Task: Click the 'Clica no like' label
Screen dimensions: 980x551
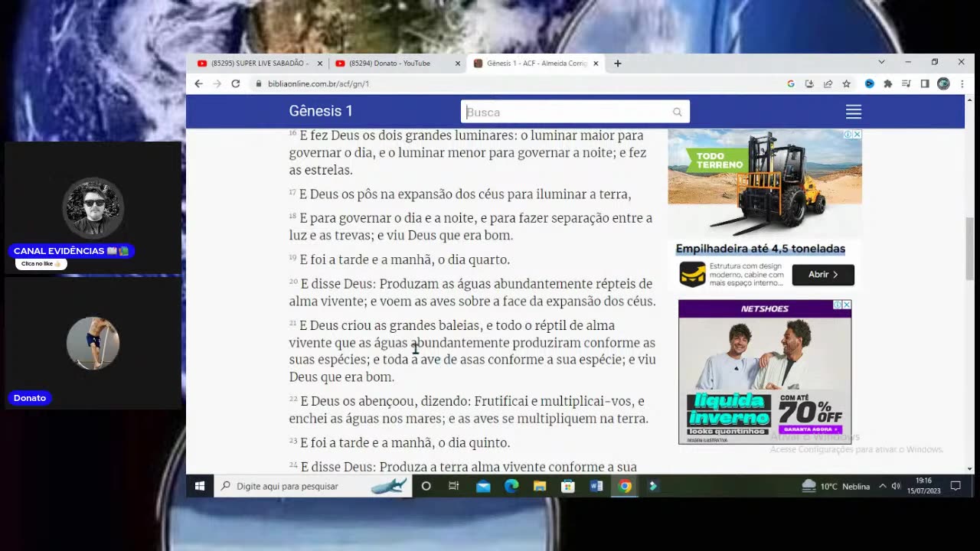Action: [41, 264]
